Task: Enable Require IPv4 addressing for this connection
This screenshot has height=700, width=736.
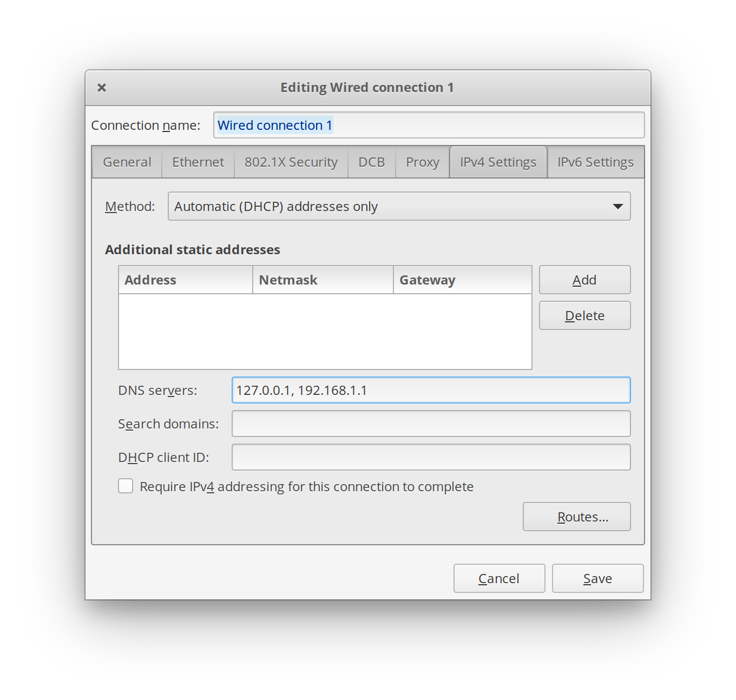Action: click(x=125, y=486)
